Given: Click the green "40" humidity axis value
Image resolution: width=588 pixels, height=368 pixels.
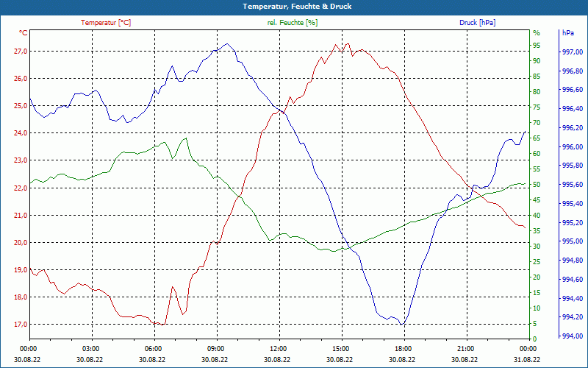Looking at the screenshot, I should click(x=537, y=215).
